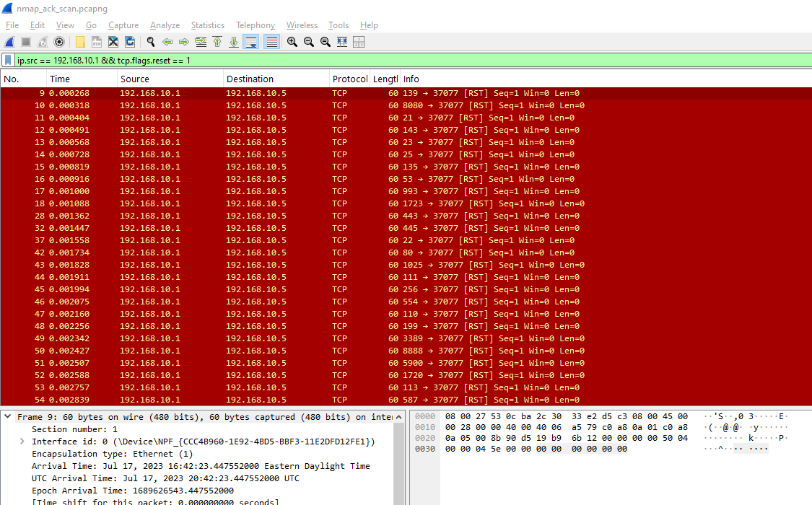This screenshot has height=505, width=812.
Task: Start a new live capture (shark fin icon)
Action: (9, 41)
